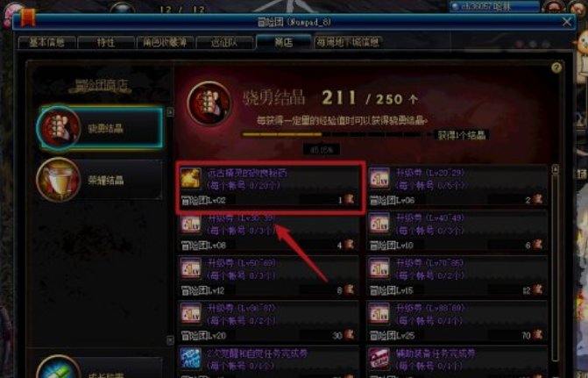
Task: Click the 升级券 Lv20~29 coupon icon
Action: coord(379,177)
